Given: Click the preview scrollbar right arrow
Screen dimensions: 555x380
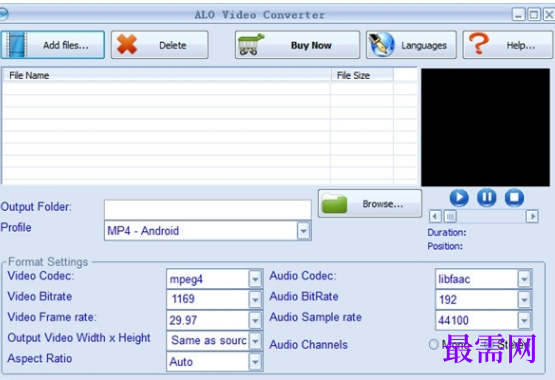Looking at the screenshot, I should point(532,216).
